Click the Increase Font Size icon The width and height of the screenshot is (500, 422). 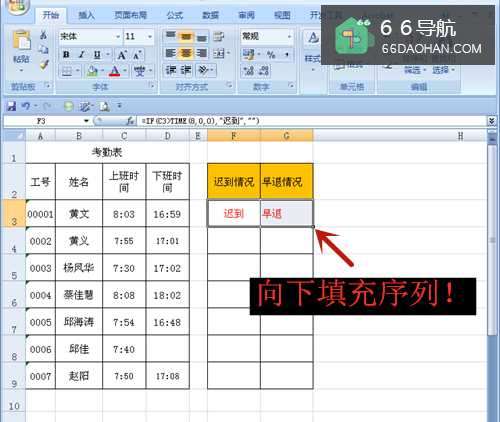(x=122, y=54)
